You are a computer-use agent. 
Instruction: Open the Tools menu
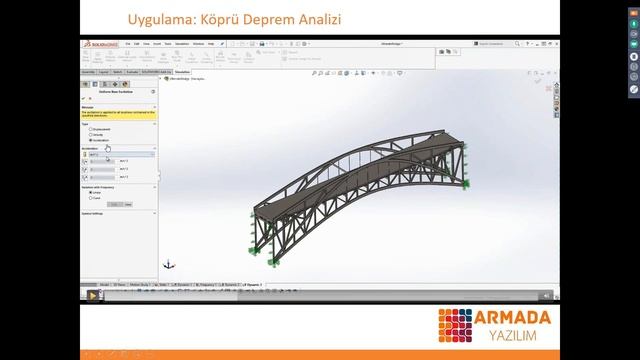point(168,44)
